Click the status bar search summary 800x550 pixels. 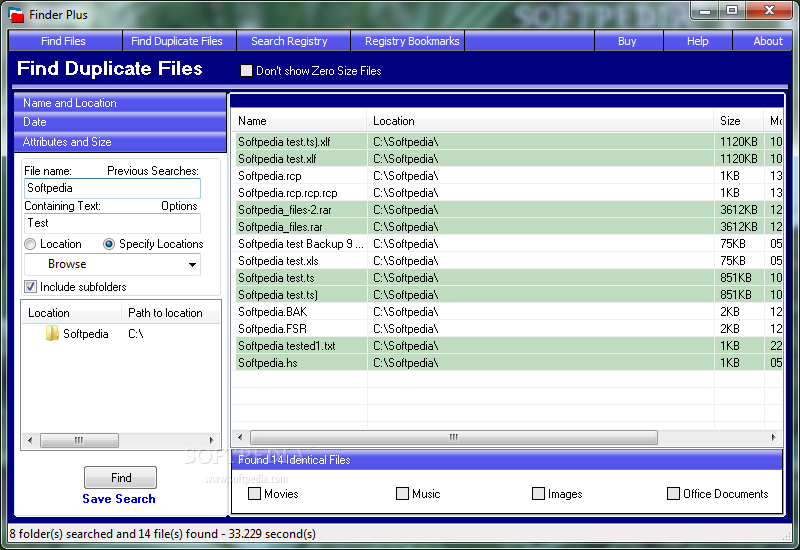pos(162,534)
